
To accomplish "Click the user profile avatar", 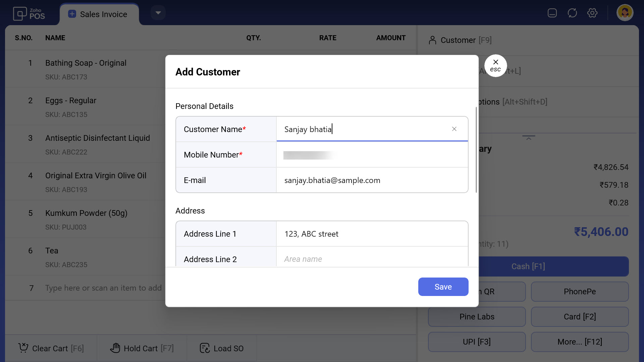I will click(x=625, y=13).
